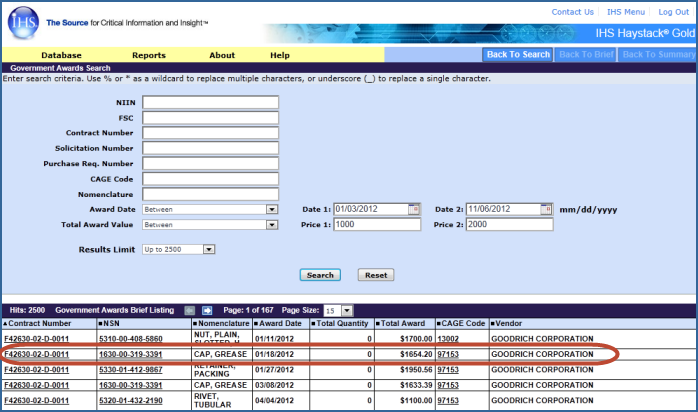
Task: Open the Database menu
Action: (61, 55)
